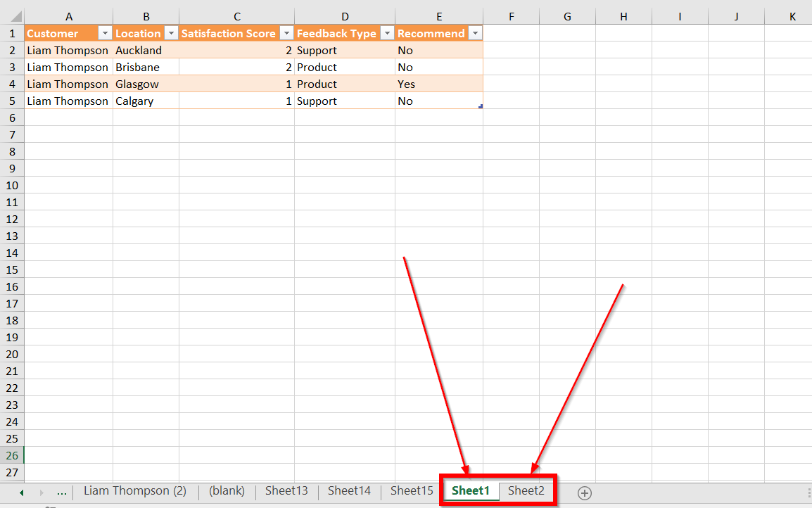Select satisfaction score cell for Glasgow
812x508 pixels.
(x=236, y=84)
